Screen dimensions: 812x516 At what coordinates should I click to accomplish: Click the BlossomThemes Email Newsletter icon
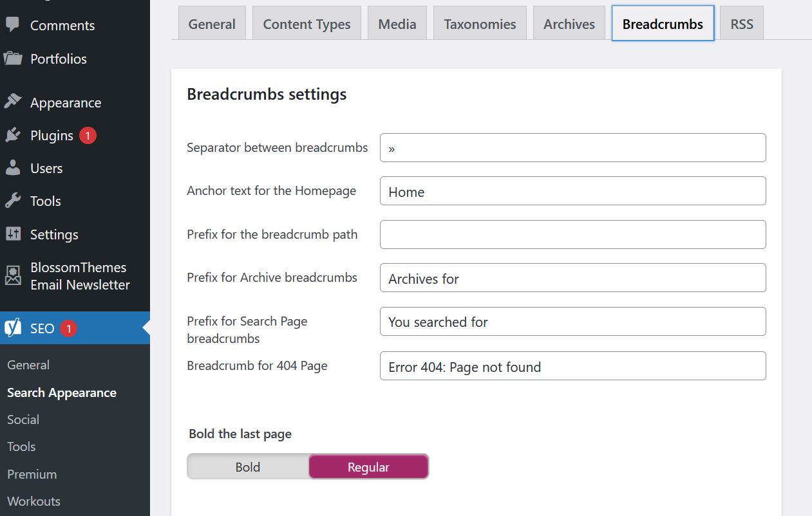(13, 275)
